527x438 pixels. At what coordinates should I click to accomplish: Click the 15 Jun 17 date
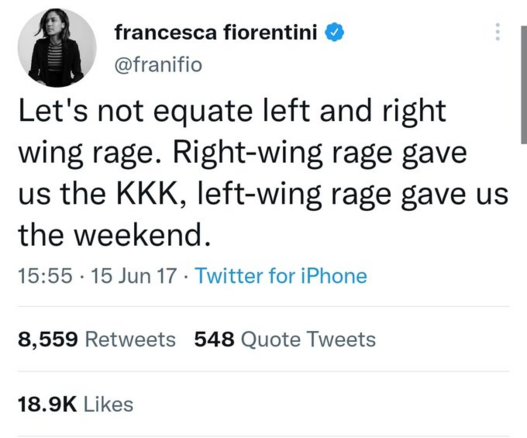[x=134, y=276]
